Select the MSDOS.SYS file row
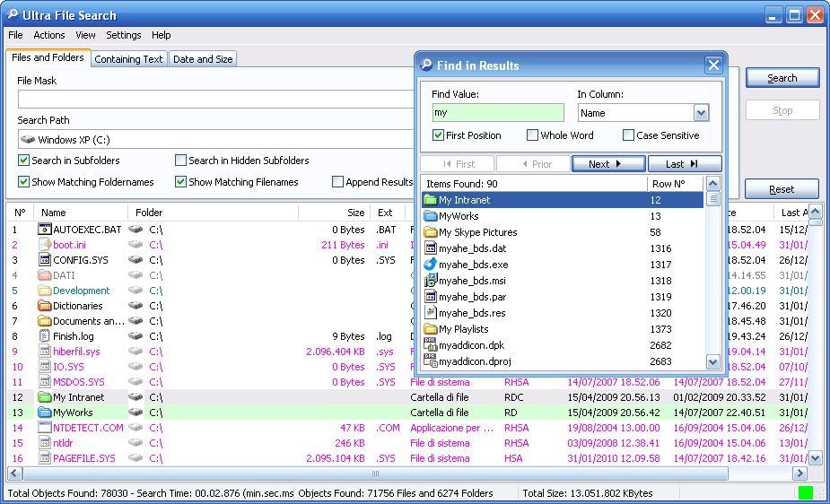 click(x=406, y=382)
